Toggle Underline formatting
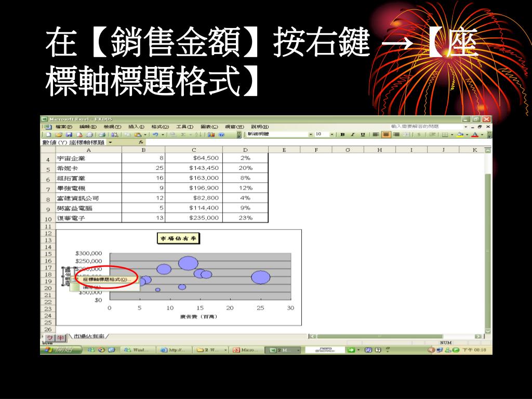The height and width of the screenshot is (399, 532). pos(363,135)
